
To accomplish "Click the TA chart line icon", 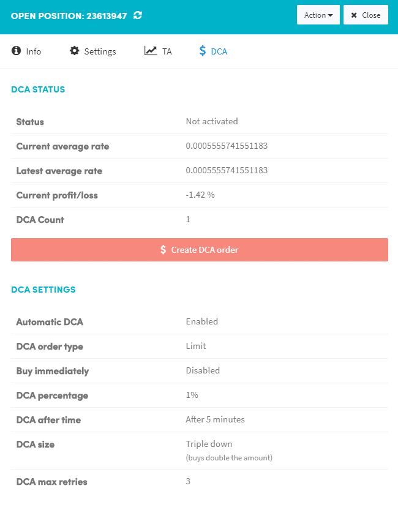I will click(150, 51).
